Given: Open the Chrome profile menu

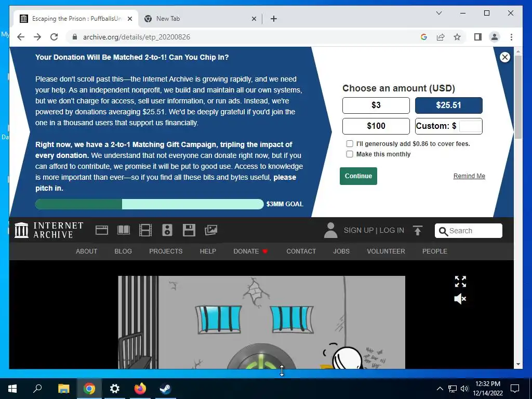Looking at the screenshot, I should [x=495, y=37].
